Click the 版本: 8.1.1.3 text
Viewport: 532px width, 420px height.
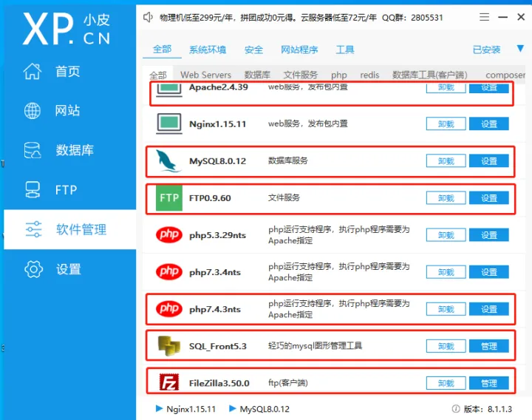click(488, 409)
